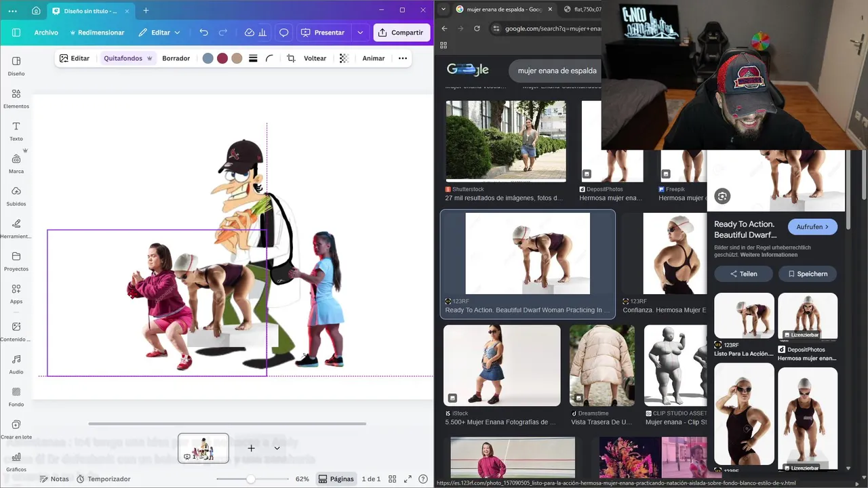This screenshot has height=488, width=868.
Task: Open the Herramientas sidebar panel
Action: 16,228
